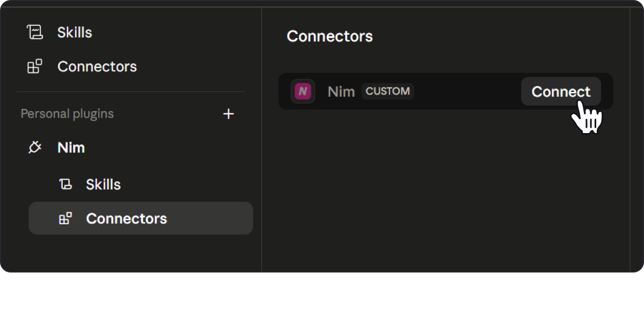Image resolution: width=644 pixels, height=324 pixels.
Task: Open Skills under the Nim plugin
Action: pyautogui.click(x=103, y=185)
